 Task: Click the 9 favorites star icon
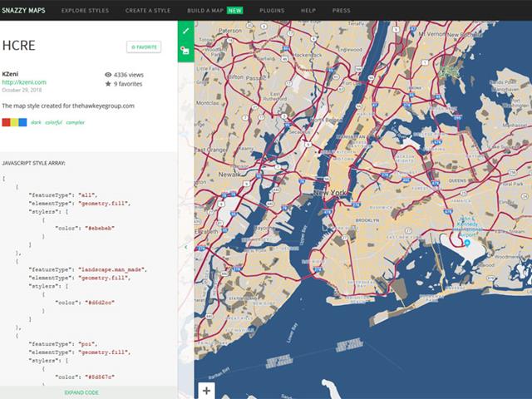(108, 84)
